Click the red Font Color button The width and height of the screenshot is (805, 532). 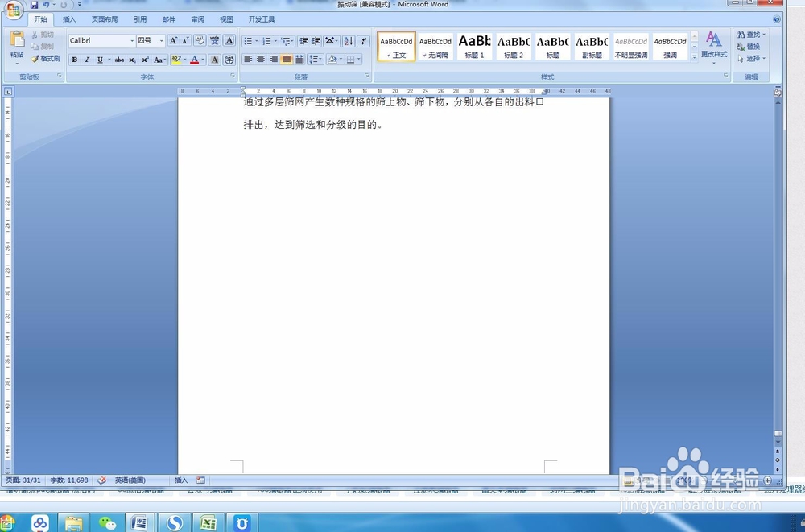pyautogui.click(x=195, y=60)
